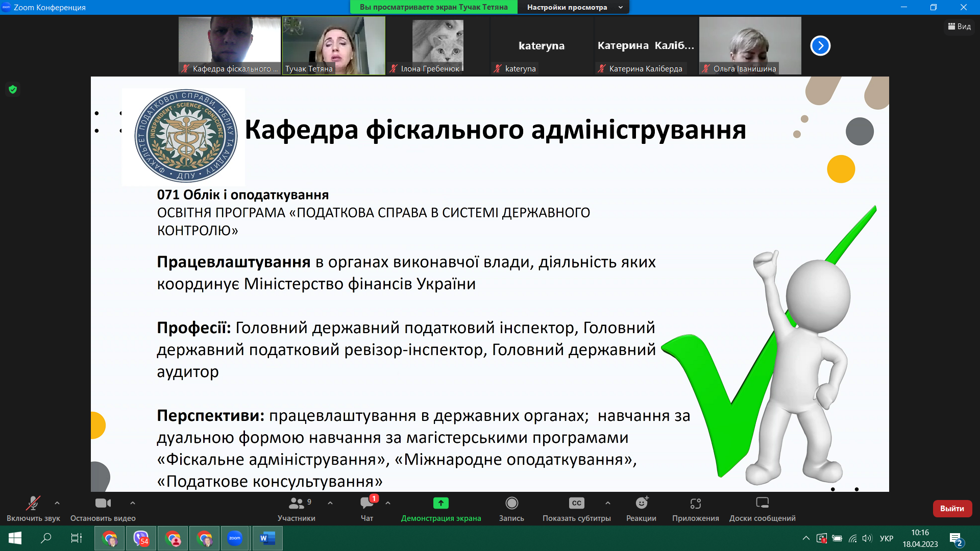Open the Участники participants panel
Screen dimensions: 980x551
coord(297,509)
